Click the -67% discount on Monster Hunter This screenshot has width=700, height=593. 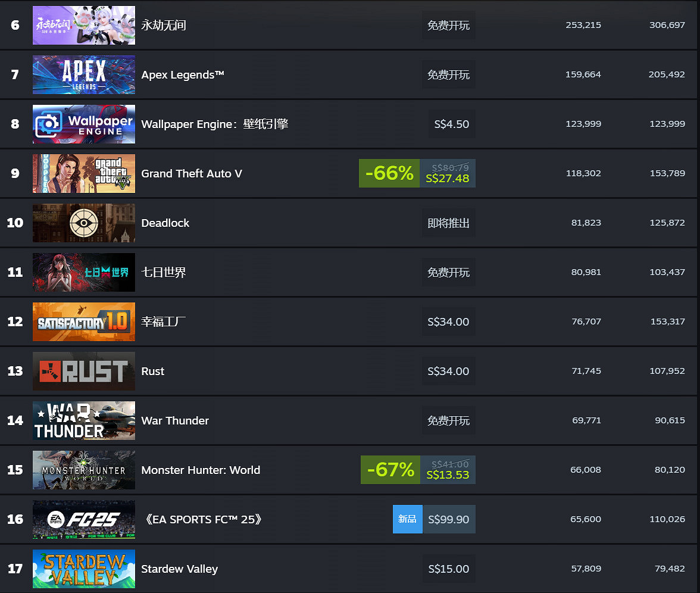point(390,470)
